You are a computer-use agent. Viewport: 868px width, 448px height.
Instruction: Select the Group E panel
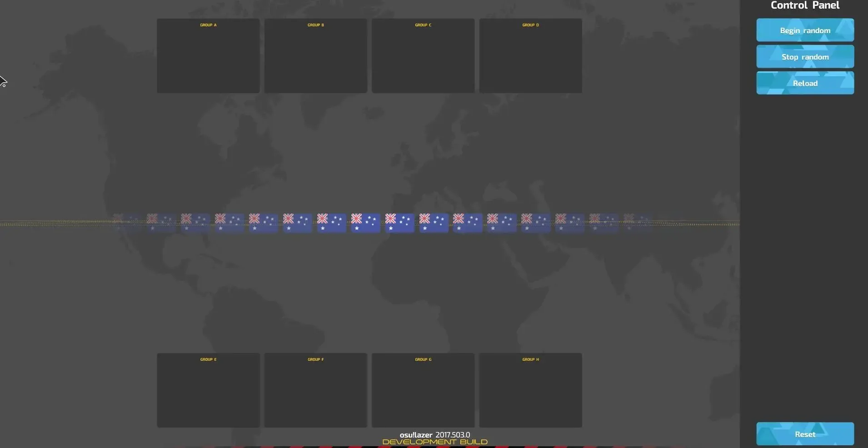208,390
